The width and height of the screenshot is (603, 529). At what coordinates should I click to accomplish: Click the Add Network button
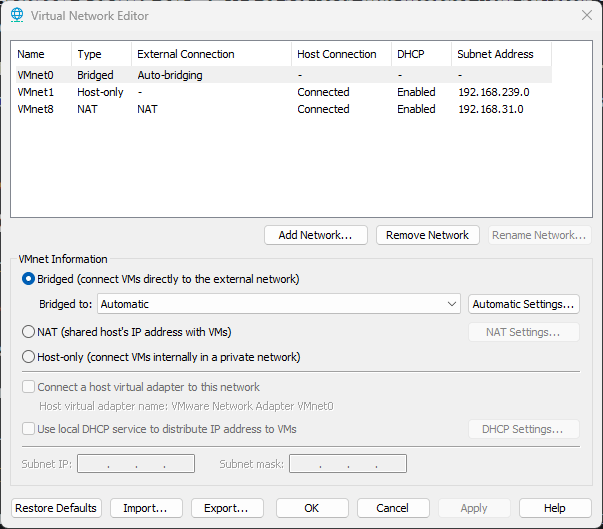pos(315,235)
